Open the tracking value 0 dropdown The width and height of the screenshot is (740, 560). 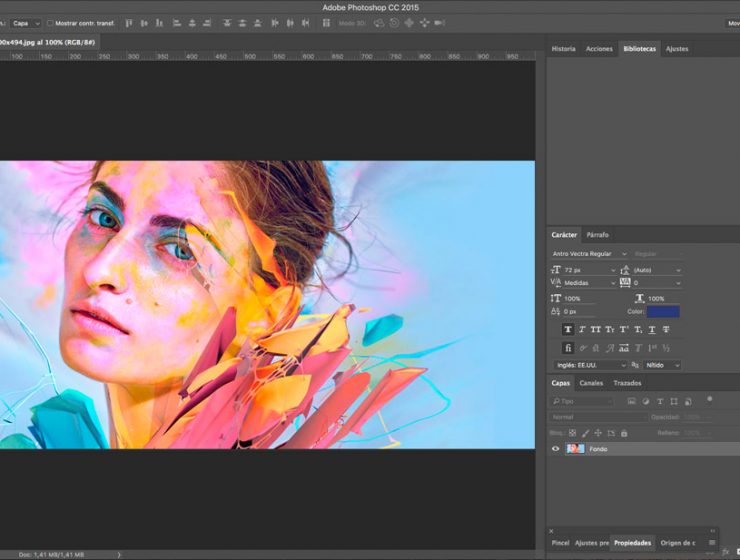tap(657, 283)
